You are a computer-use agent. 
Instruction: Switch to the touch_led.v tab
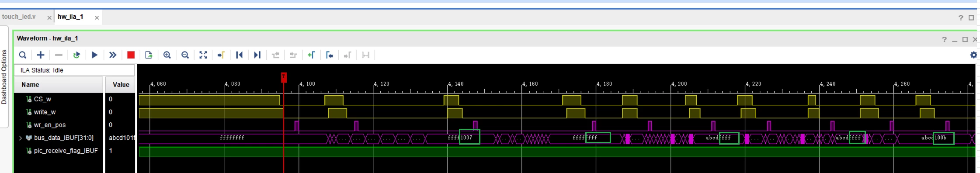(x=19, y=17)
